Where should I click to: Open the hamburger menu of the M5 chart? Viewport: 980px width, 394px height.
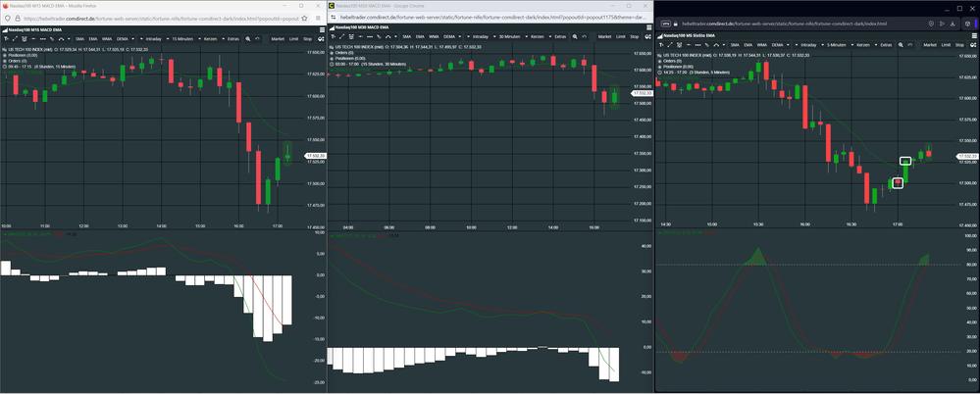click(974, 35)
